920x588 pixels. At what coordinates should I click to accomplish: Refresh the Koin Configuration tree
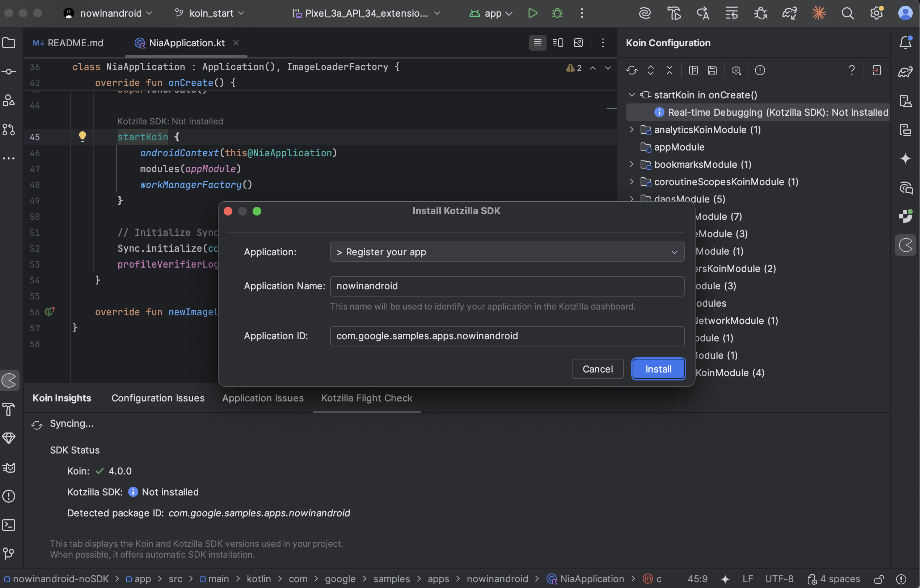pyautogui.click(x=632, y=70)
